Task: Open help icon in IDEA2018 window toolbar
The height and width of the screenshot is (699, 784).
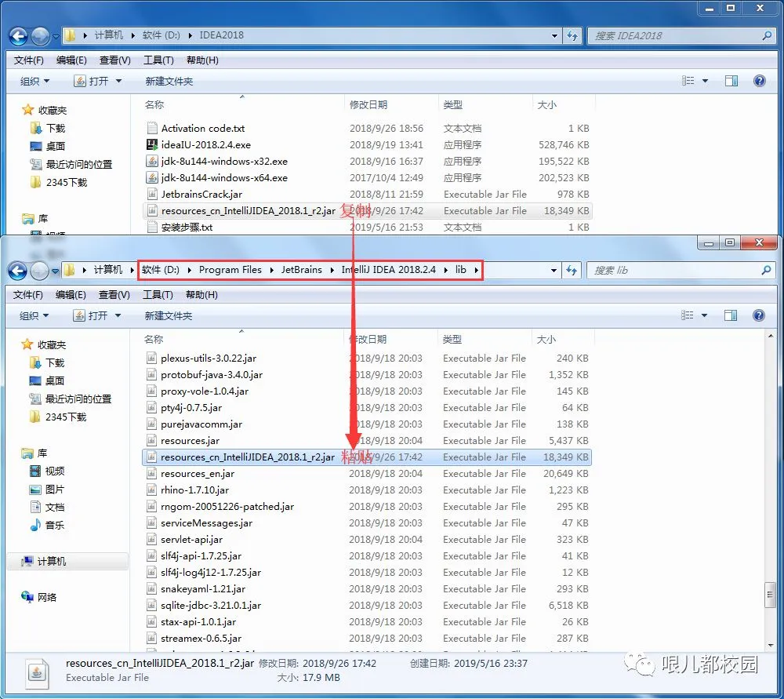Action: point(759,81)
